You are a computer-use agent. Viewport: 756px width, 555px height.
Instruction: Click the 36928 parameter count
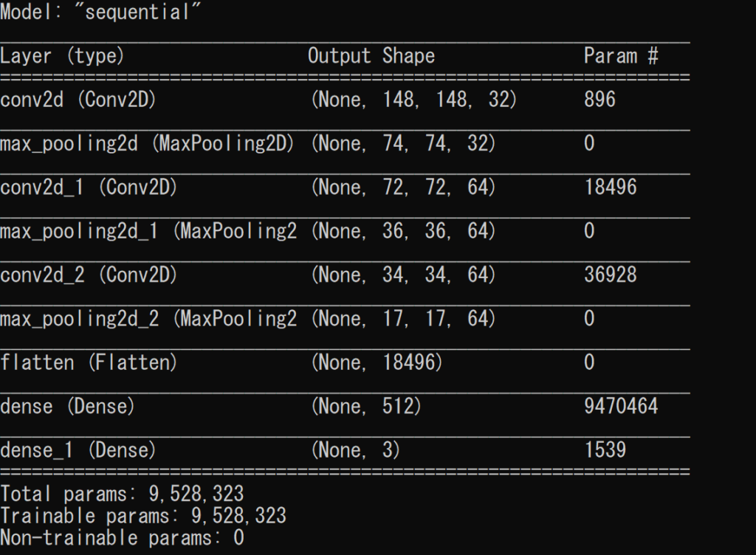(611, 275)
